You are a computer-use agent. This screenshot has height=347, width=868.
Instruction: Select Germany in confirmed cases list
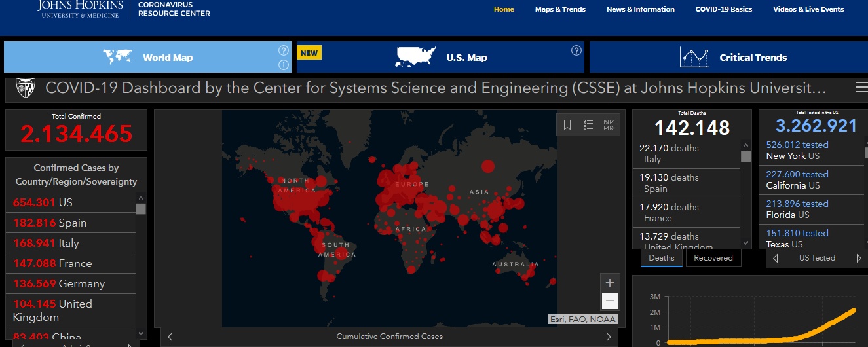pyautogui.click(x=70, y=283)
